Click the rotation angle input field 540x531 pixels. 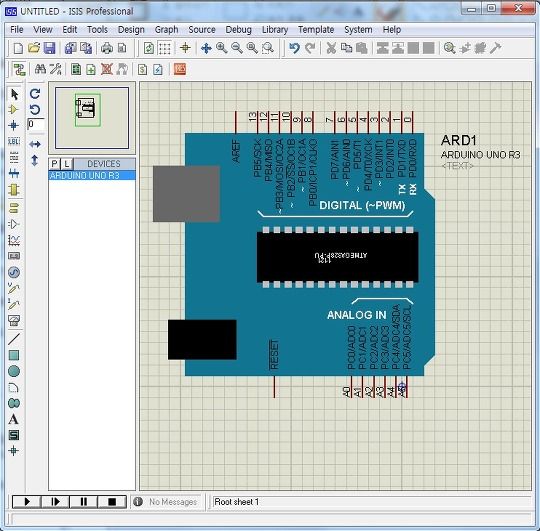[x=36, y=124]
